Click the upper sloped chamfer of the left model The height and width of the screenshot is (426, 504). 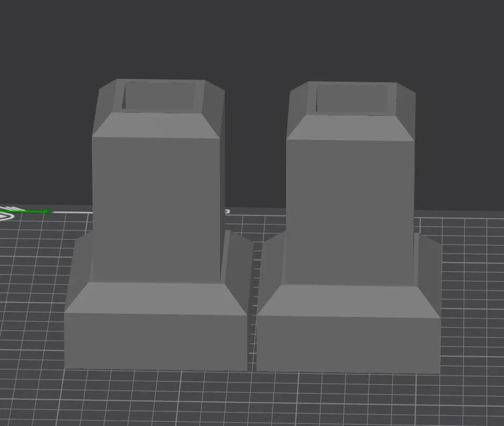click(157, 125)
